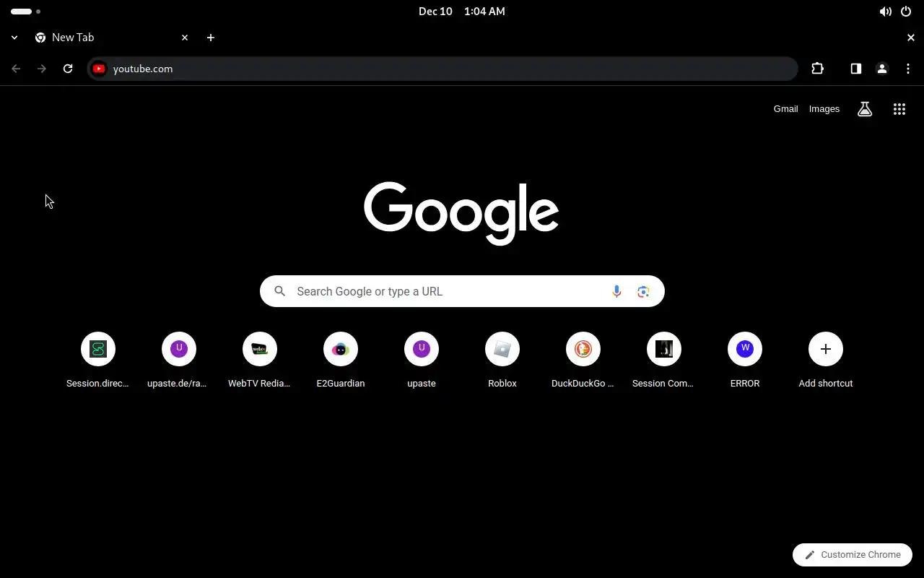Search by image with Google Lens
This screenshot has width=924, height=578.
click(x=643, y=291)
